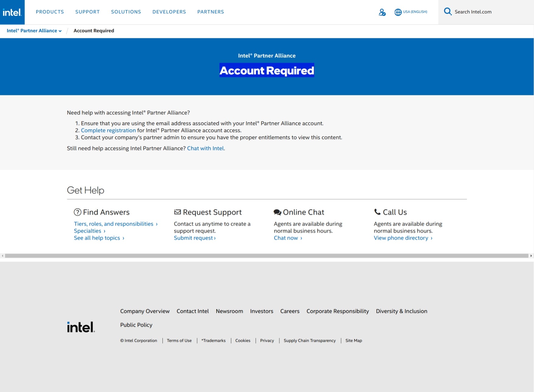This screenshot has height=392, width=534.
Task: Click the Find Answers heading
Action: coord(106,212)
